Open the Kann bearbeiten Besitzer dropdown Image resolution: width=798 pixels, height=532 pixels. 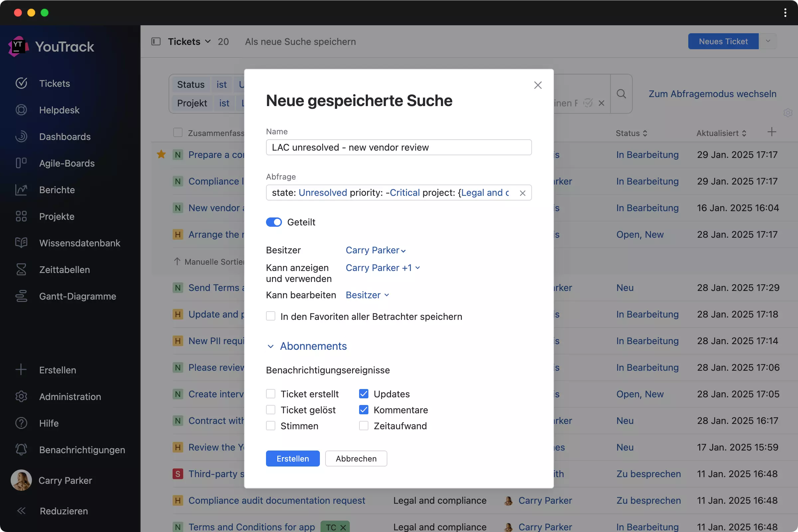(367, 295)
